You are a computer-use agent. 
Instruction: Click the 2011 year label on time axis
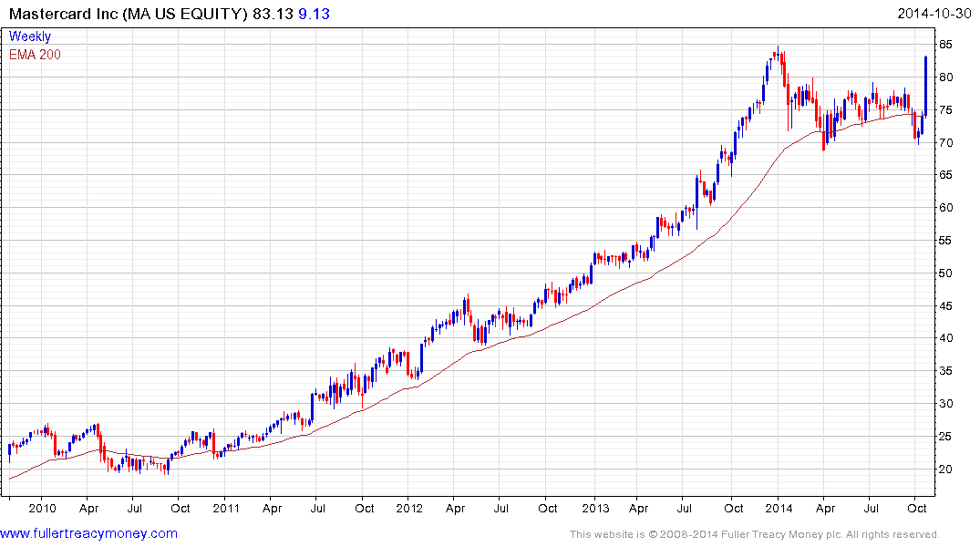tap(225, 508)
